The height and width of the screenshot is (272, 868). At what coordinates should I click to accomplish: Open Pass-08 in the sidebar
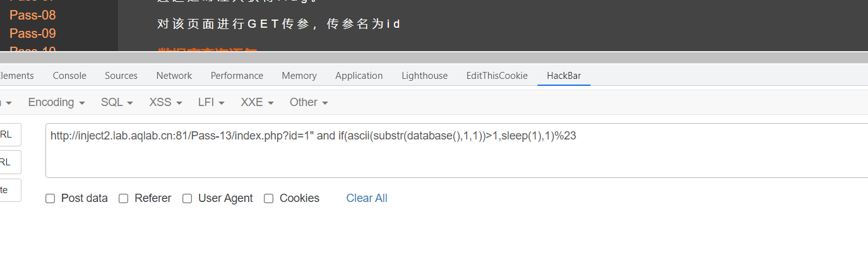click(x=33, y=15)
